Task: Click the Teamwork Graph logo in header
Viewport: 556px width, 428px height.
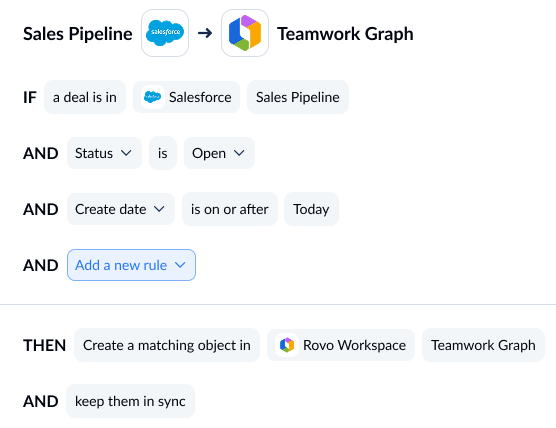Action: tap(245, 33)
